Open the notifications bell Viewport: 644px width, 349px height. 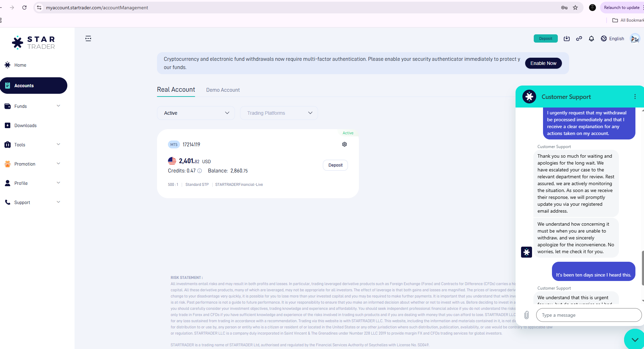click(591, 38)
